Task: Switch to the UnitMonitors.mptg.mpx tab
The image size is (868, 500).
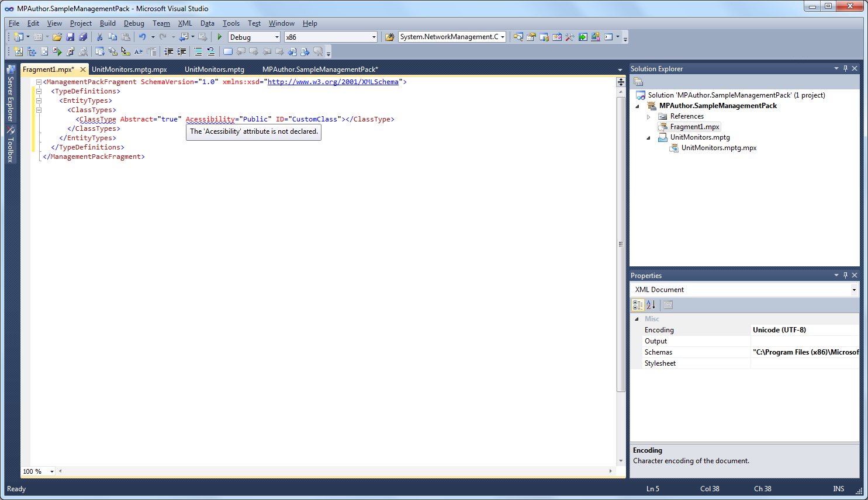Action: tap(129, 70)
